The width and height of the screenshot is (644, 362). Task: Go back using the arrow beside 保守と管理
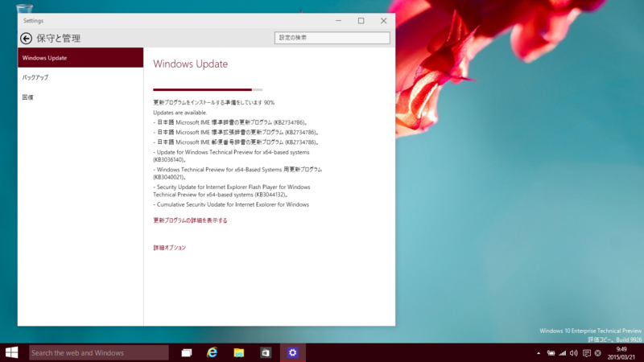tap(27, 38)
